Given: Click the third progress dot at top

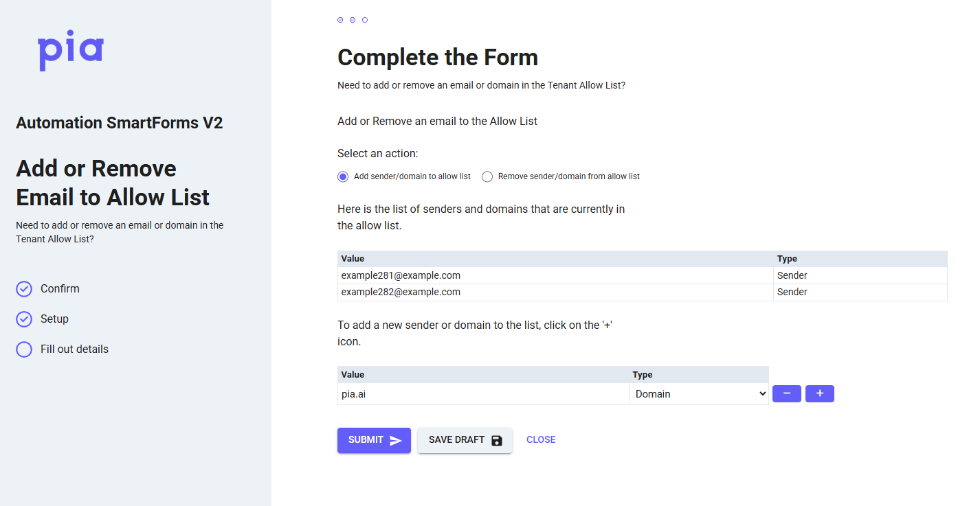Looking at the screenshot, I should point(365,20).
